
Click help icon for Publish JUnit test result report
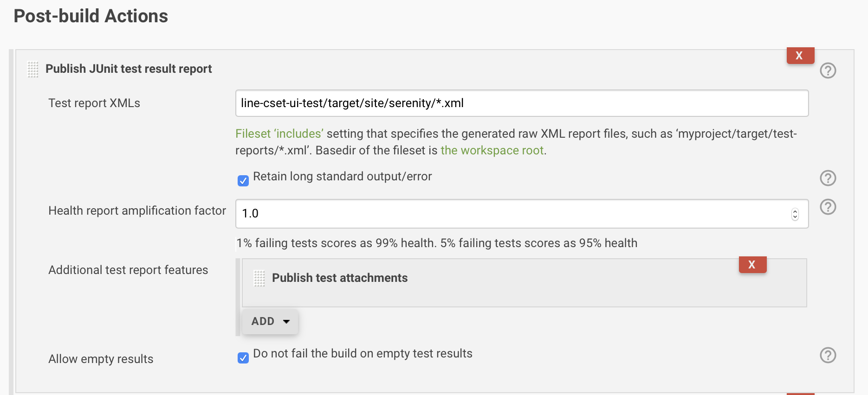[828, 70]
